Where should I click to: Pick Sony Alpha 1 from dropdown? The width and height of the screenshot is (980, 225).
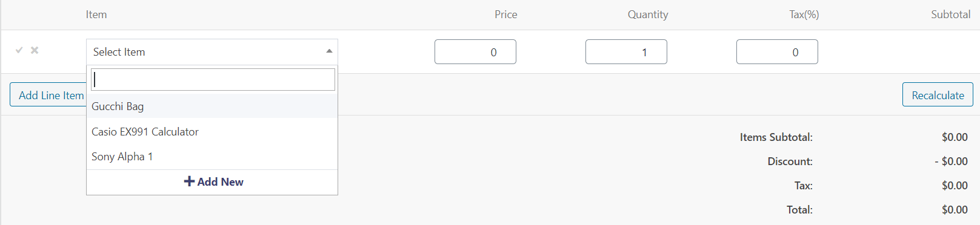[212, 156]
